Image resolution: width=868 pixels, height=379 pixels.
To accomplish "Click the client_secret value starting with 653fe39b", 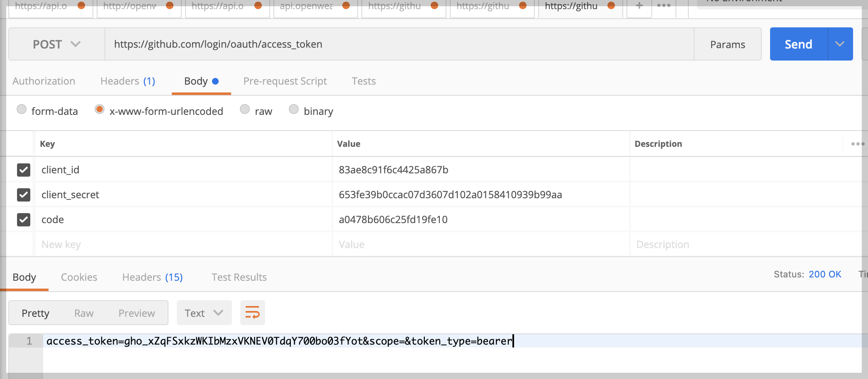I will click(x=450, y=194).
